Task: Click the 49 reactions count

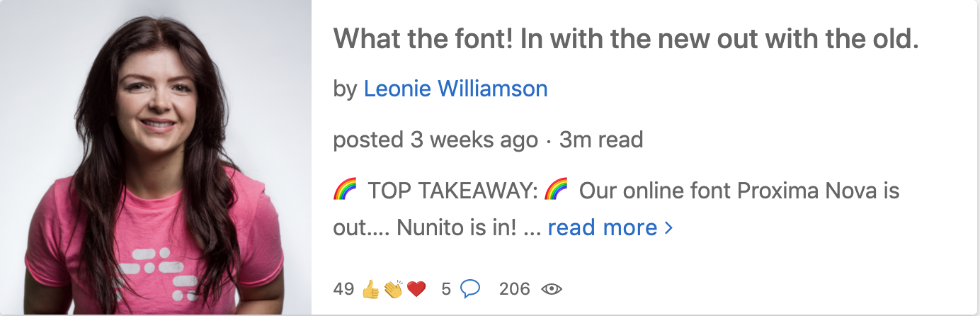Action: coord(343,289)
